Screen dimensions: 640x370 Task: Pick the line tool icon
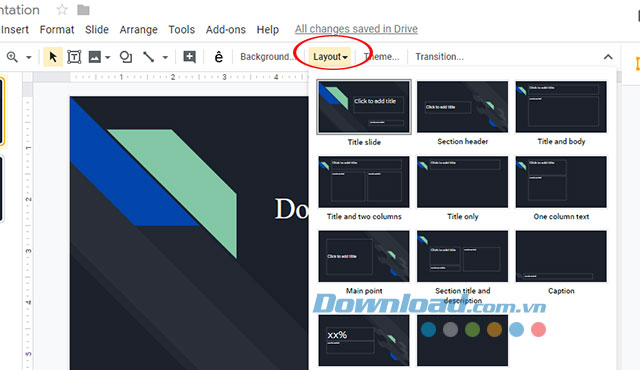click(x=149, y=57)
